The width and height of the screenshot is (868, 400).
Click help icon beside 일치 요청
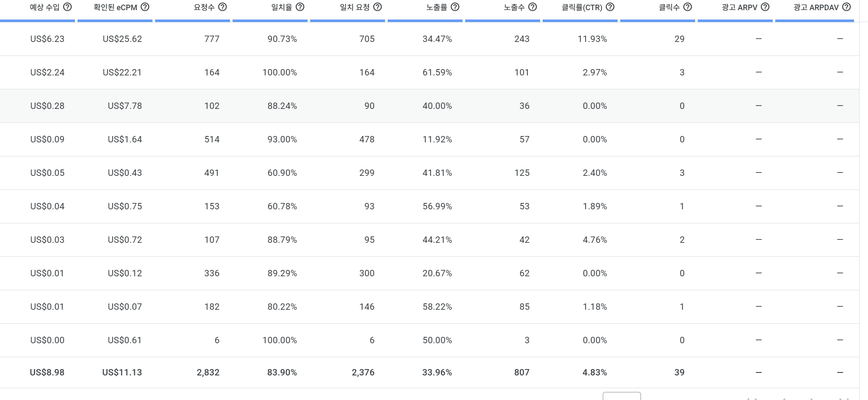coord(377,7)
